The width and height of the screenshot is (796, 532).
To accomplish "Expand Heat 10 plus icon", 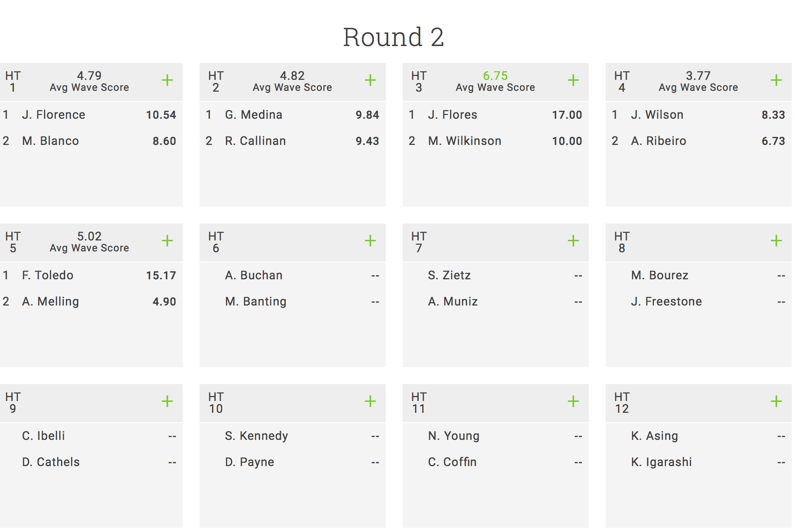I will pos(371,401).
